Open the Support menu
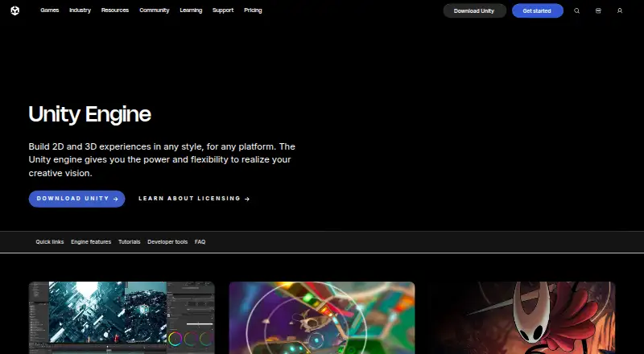This screenshot has height=354, width=644. [223, 10]
